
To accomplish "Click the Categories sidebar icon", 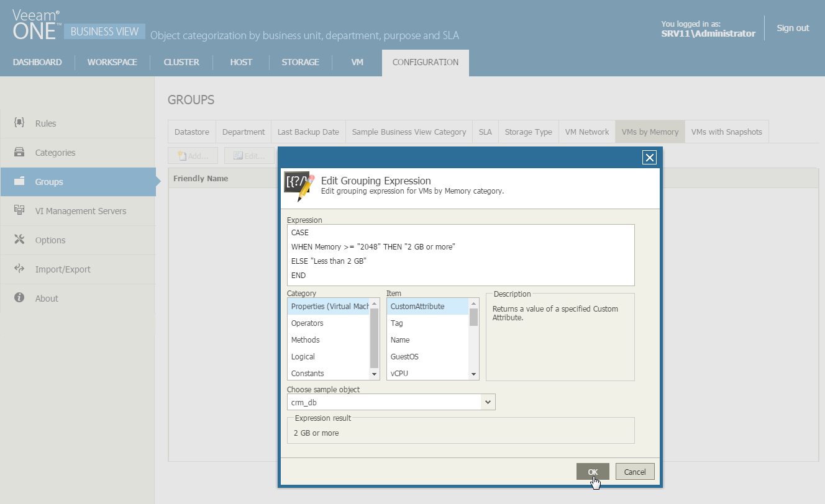I will [19, 152].
